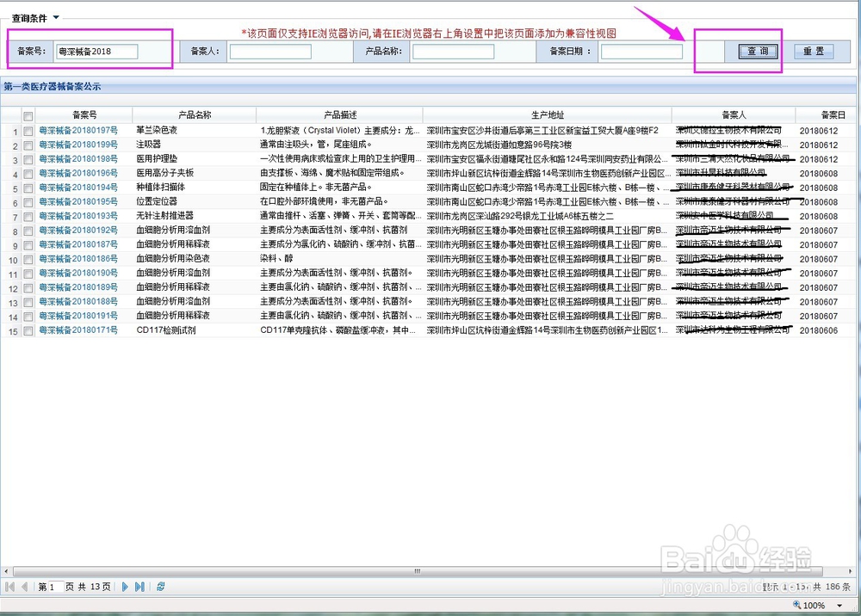Check the checkbox beside the 注吸器 record

[x=28, y=145]
